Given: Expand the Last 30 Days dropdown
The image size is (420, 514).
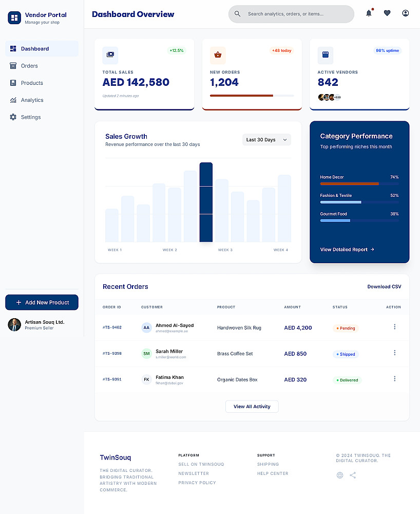Looking at the screenshot, I should pos(266,140).
